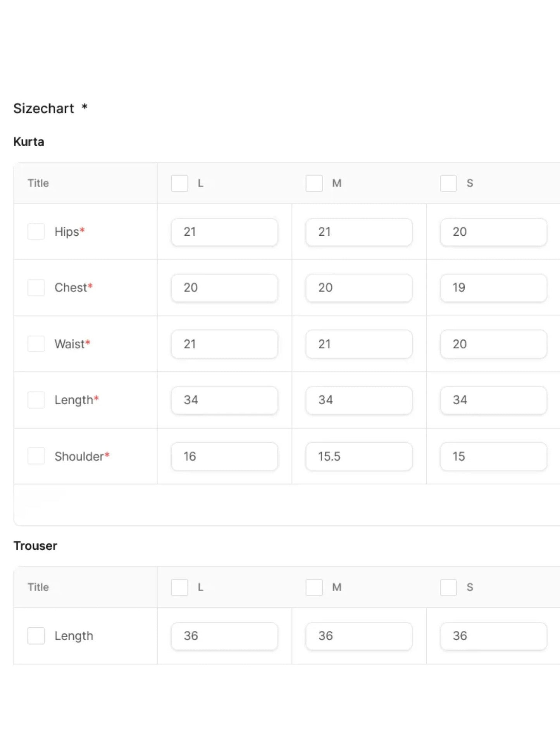Click the Kurta Length M field showing 34
Image resolution: width=560 pixels, height=747 pixels.
click(x=359, y=400)
